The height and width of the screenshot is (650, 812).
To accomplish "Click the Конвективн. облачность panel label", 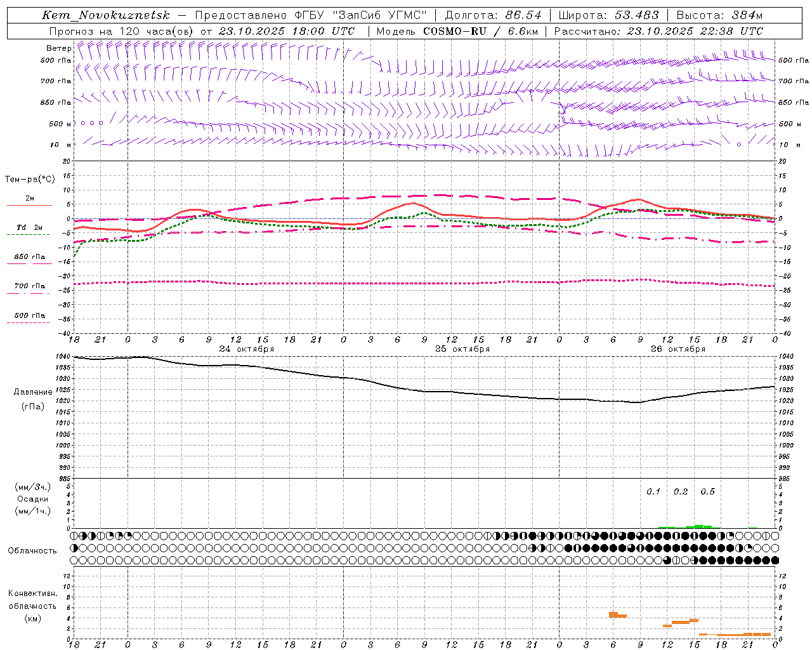I will (33, 606).
